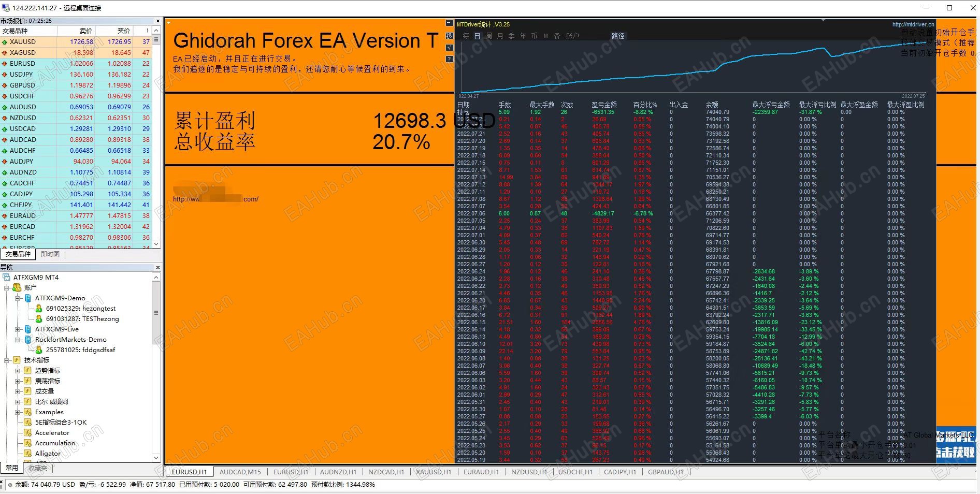
Task: Select the USDJPY row in Market Watch
Action: pos(76,75)
